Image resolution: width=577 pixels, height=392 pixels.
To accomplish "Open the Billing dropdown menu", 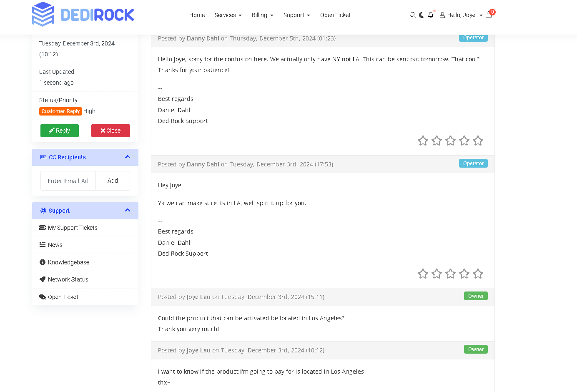I will coord(262,15).
